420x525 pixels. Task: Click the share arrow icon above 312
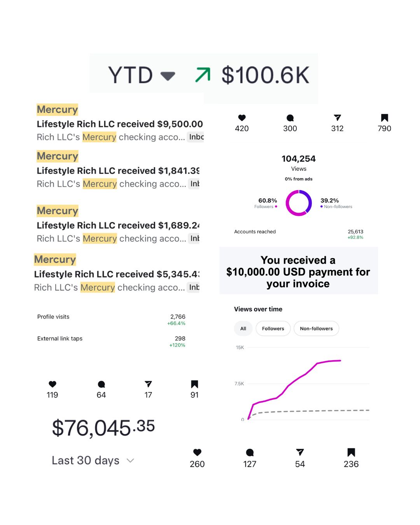337,117
